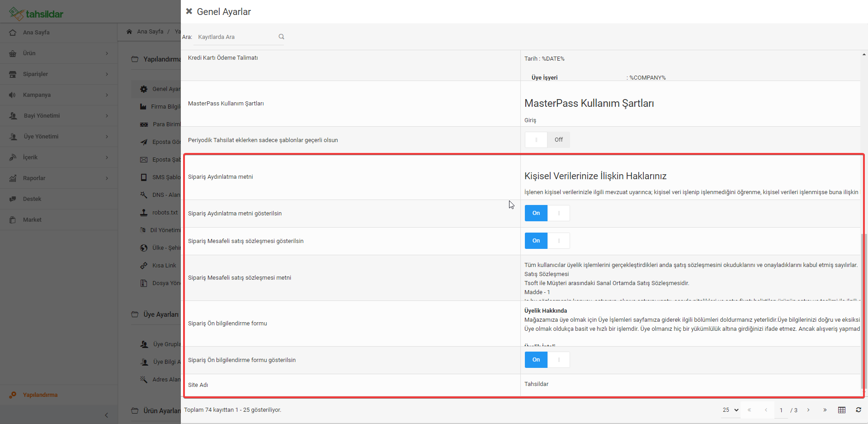Click the Tahsildar site name value
The image size is (868, 424).
536,384
